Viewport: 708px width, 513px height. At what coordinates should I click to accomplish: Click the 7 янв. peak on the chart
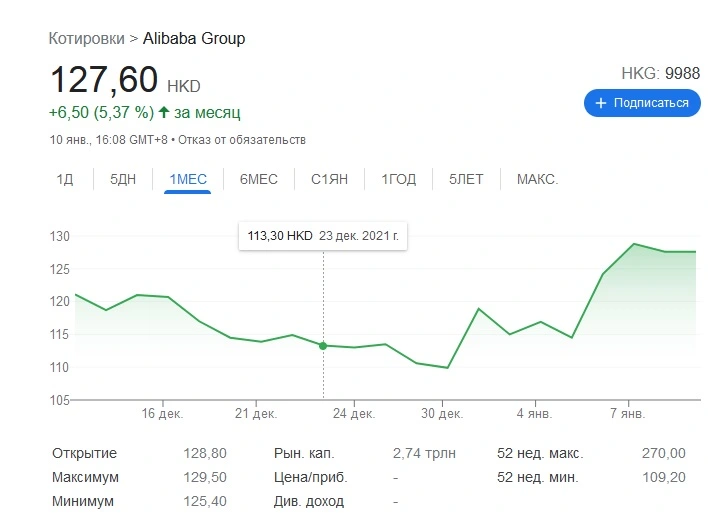(x=634, y=244)
